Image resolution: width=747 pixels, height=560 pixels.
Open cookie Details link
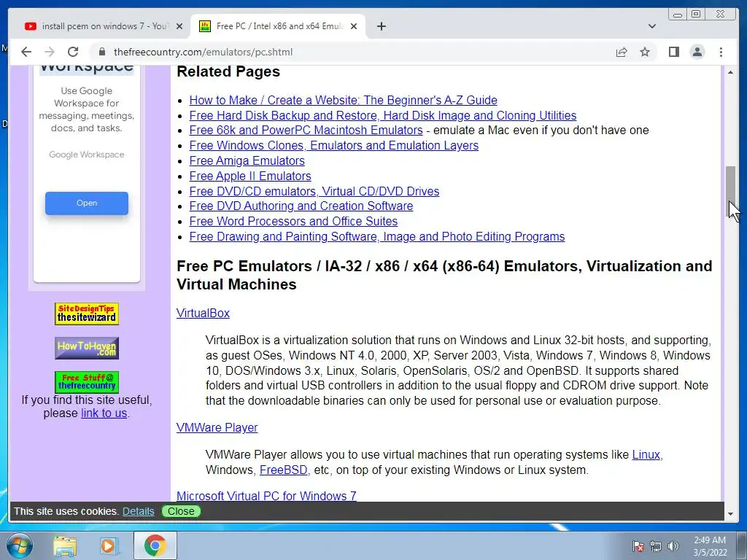coord(138,511)
